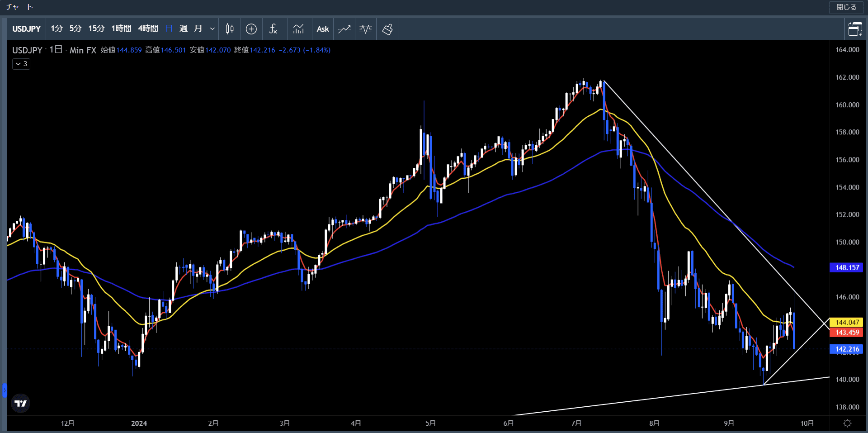The height and width of the screenshot is (433, 868).
Task: Switch to the 15分 timeframe
Action: [x=96, y=29]
